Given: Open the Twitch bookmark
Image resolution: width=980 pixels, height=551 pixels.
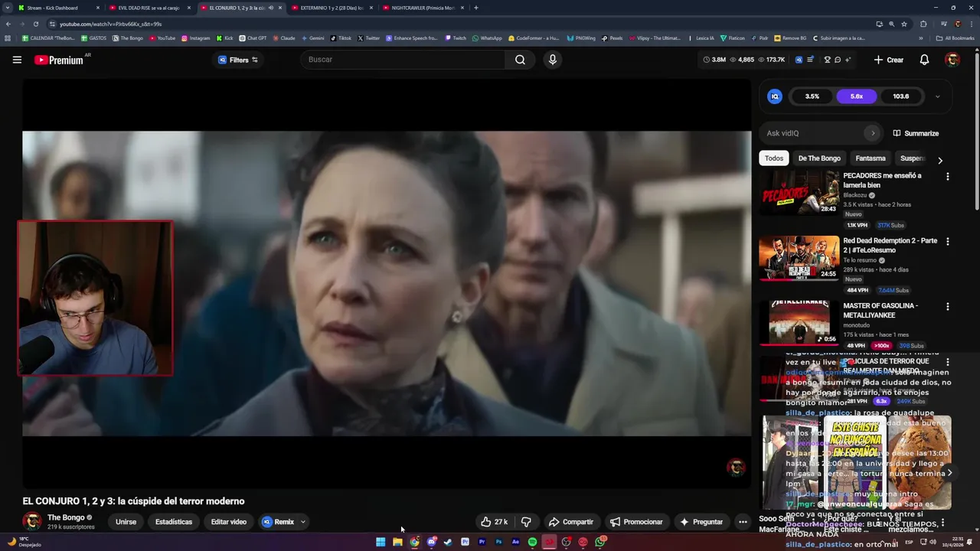Looking at the screenshot, I should pos(456,37).
